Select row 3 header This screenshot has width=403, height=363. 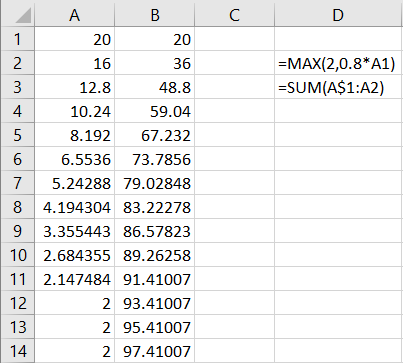click(17, 87)
